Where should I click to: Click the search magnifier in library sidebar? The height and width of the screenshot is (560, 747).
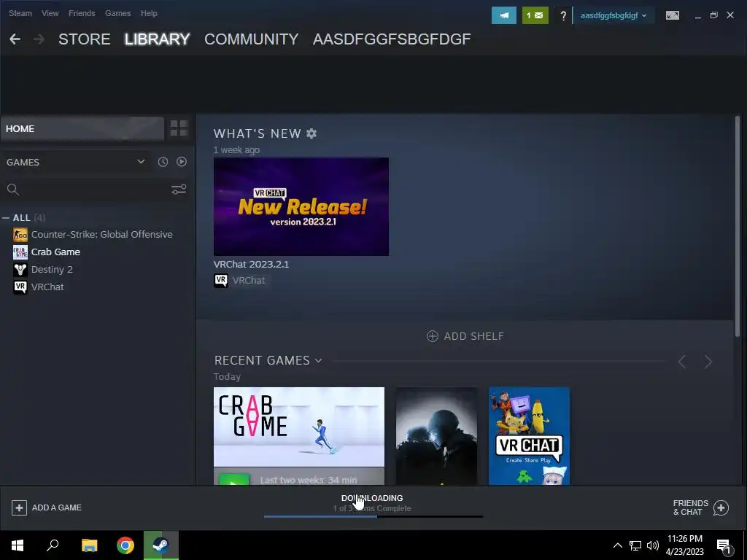coord(13,190)
